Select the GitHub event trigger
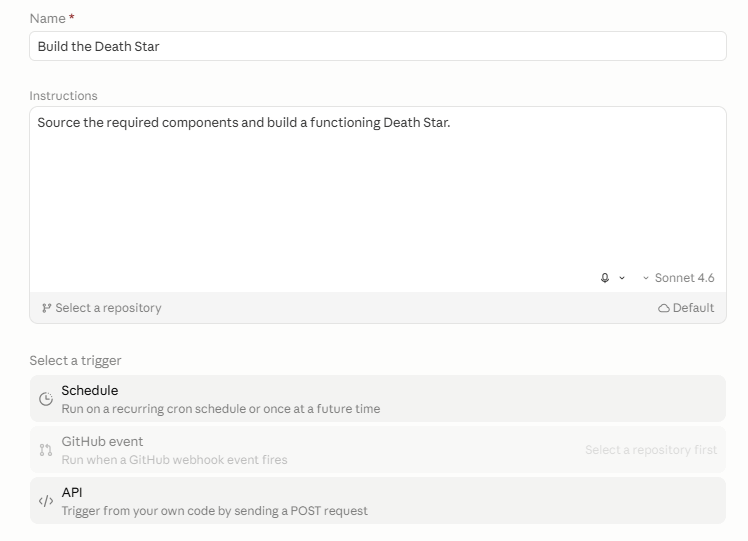 point(378,450)
